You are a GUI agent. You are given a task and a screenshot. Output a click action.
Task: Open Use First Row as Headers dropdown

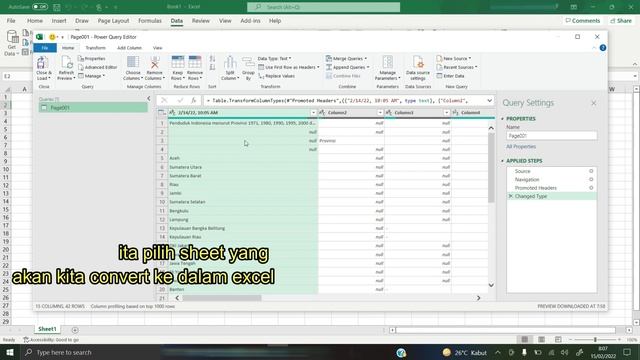(289, 67)
